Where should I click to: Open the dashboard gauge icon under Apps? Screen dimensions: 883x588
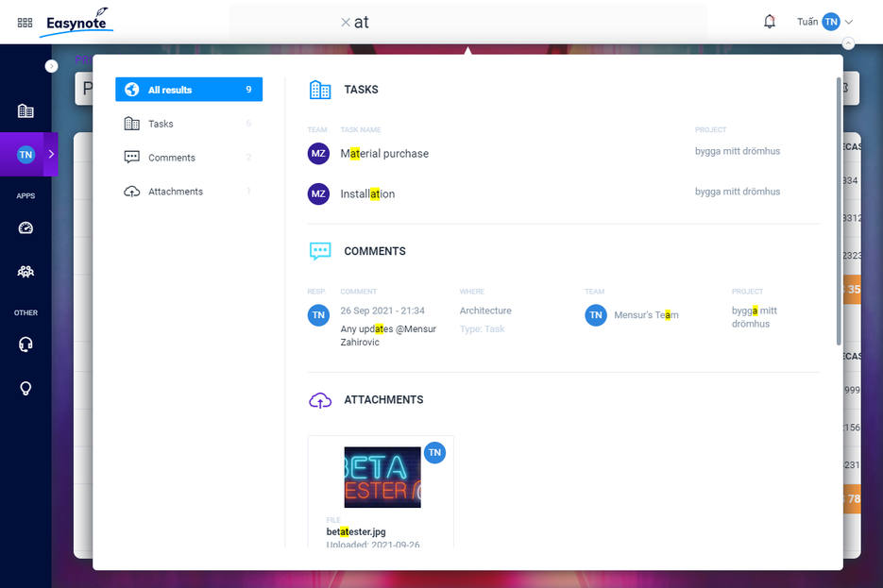click(x=25, y=227)
